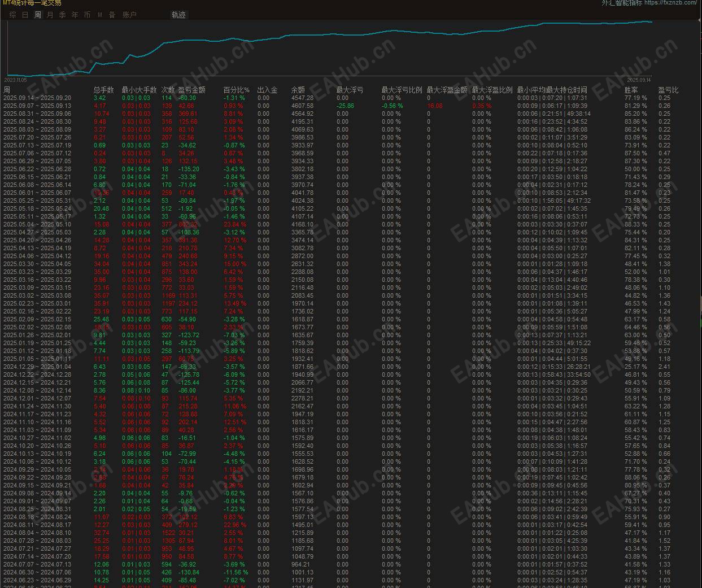Click the balance value 4607.58
This screenshot has width=702, height=588.
coord(302,106)
